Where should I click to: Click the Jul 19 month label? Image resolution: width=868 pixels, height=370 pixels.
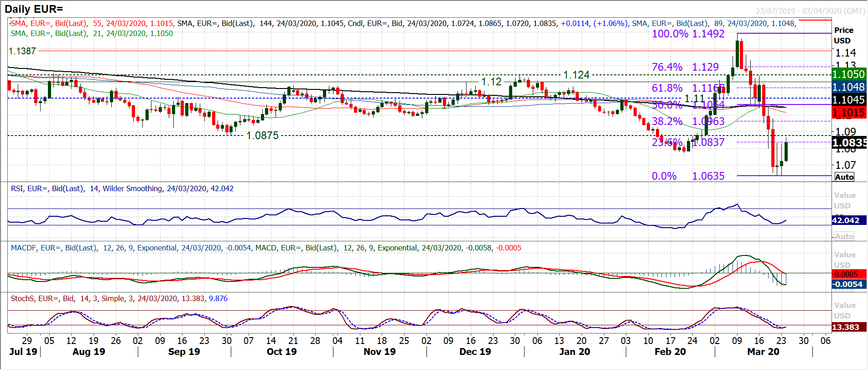[x=23, y=352]
